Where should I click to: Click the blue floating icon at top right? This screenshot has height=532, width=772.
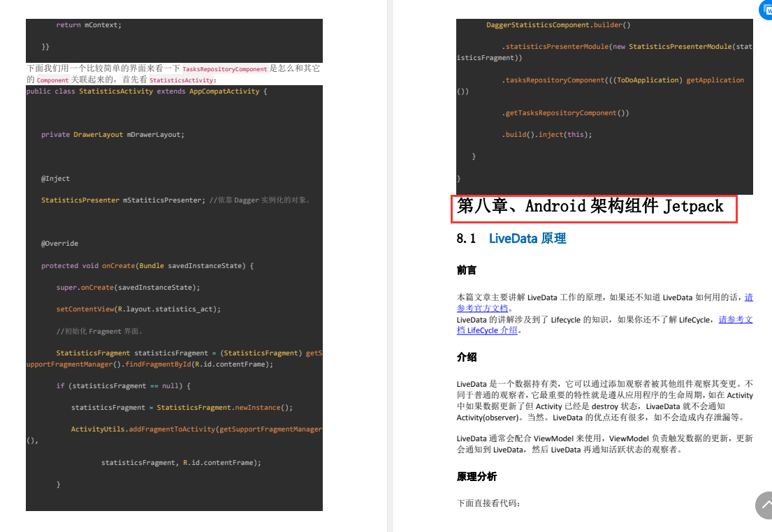(x=766, y=9)
